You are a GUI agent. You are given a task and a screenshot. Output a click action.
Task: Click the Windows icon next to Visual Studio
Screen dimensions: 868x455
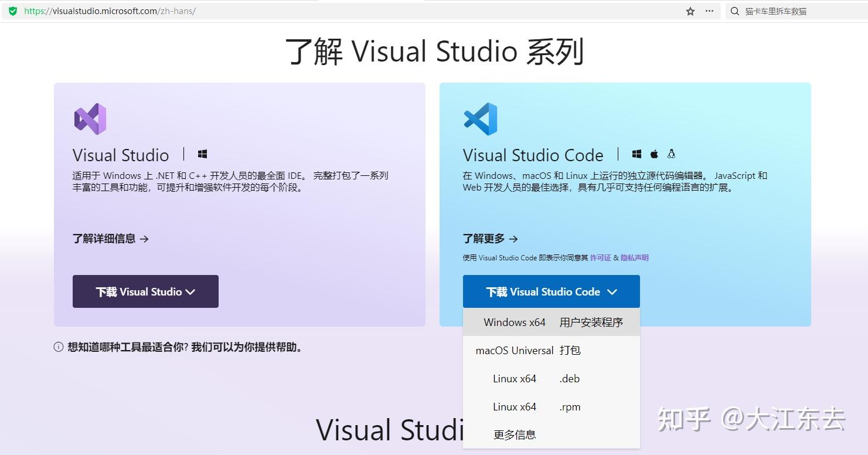[202, 153]
